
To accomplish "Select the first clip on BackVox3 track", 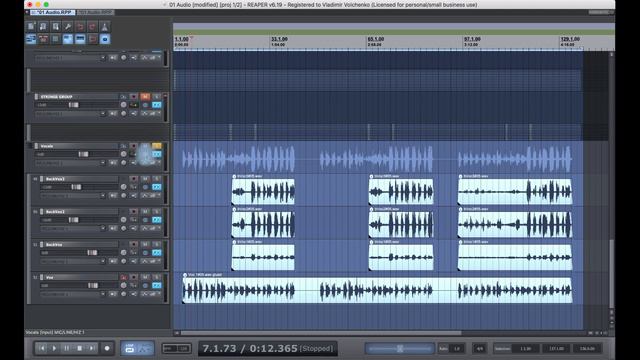I will click(263, 191).
